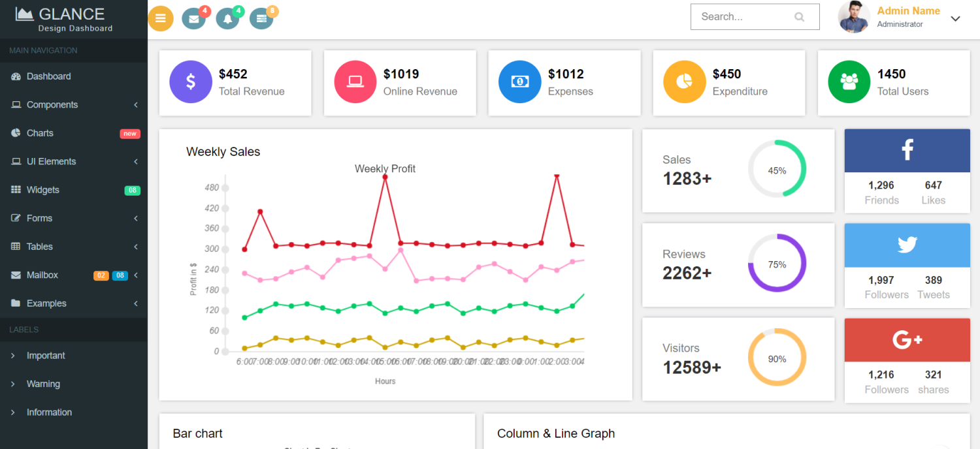This screenshot has height=449, width=980.
Task: Toggle the Warning label entry
Action: tap(43, 384)
